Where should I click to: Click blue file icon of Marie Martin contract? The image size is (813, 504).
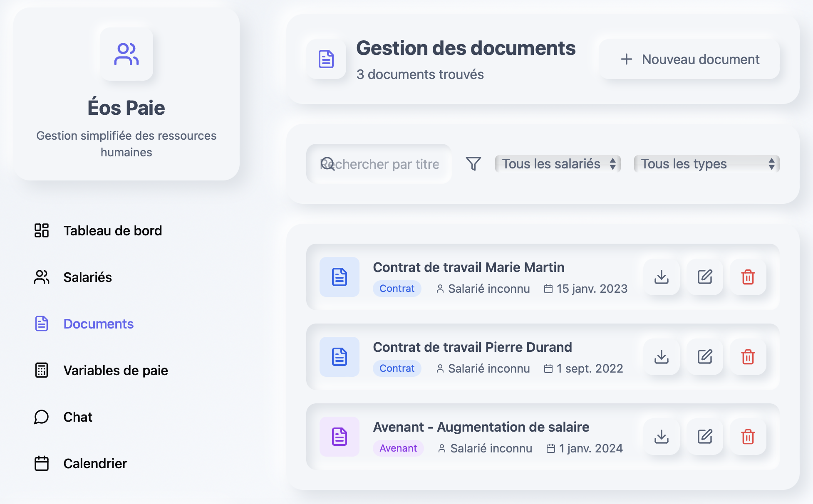tap(340, 277)
